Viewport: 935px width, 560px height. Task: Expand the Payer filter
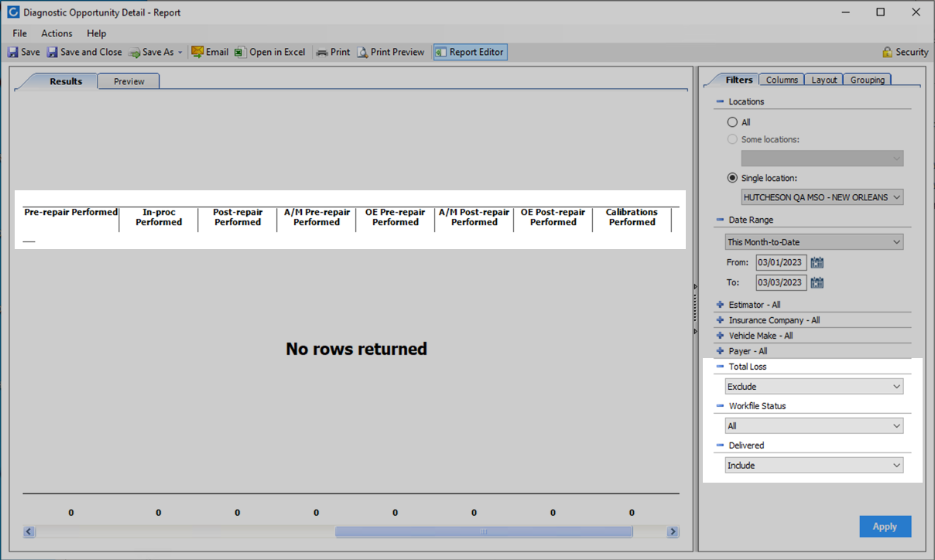(x=720, y=351)
